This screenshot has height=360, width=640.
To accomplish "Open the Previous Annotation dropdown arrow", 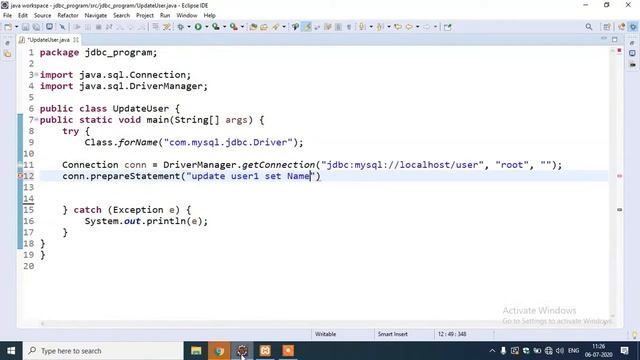I will point(389,27).
